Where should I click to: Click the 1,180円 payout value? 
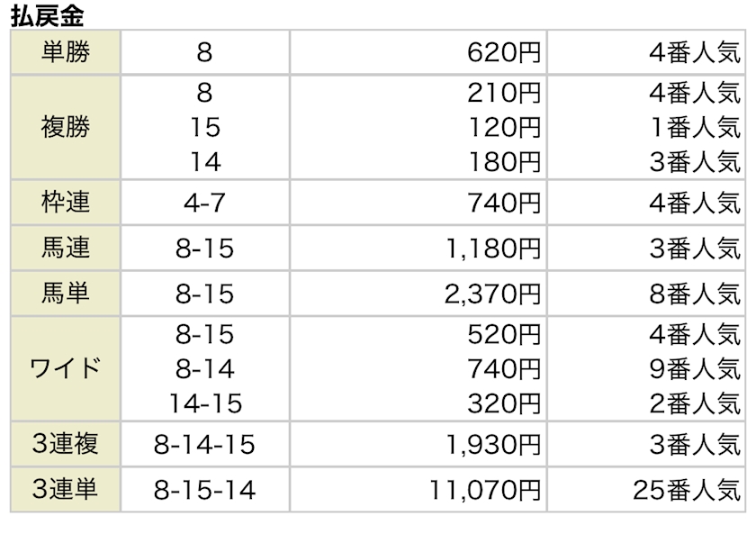coord(494,248)
